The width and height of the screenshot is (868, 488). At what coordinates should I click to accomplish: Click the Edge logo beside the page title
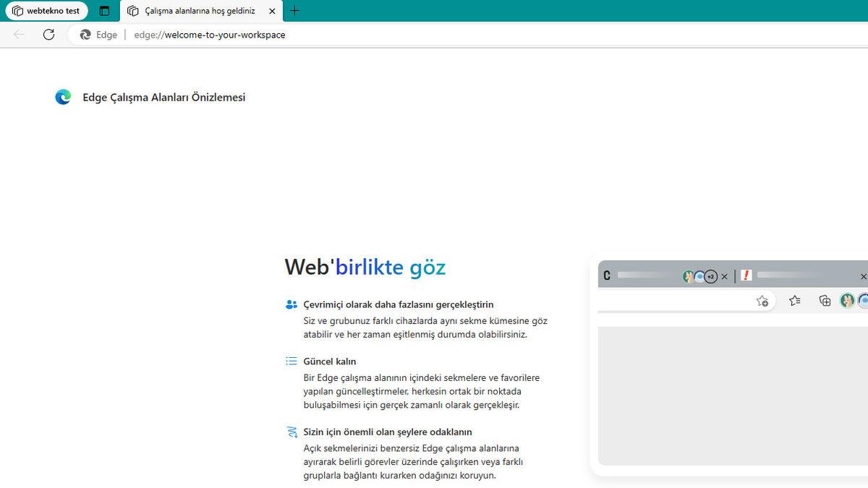pyautogui.click(x=64, y=96)
